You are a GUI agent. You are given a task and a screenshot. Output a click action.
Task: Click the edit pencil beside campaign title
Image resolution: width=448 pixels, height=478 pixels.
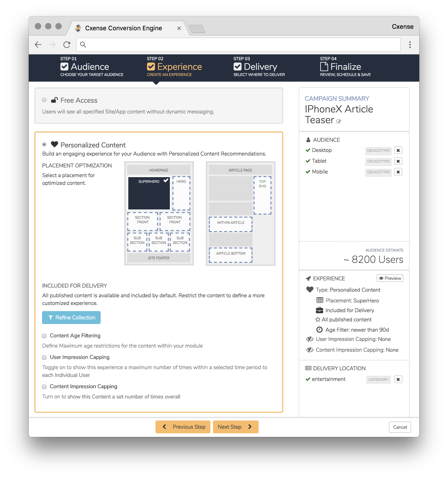339,121
